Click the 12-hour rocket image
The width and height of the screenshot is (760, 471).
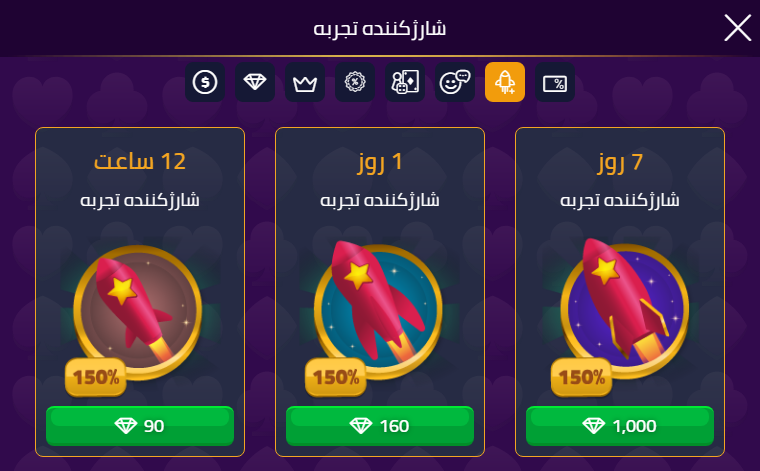[138, 312]
